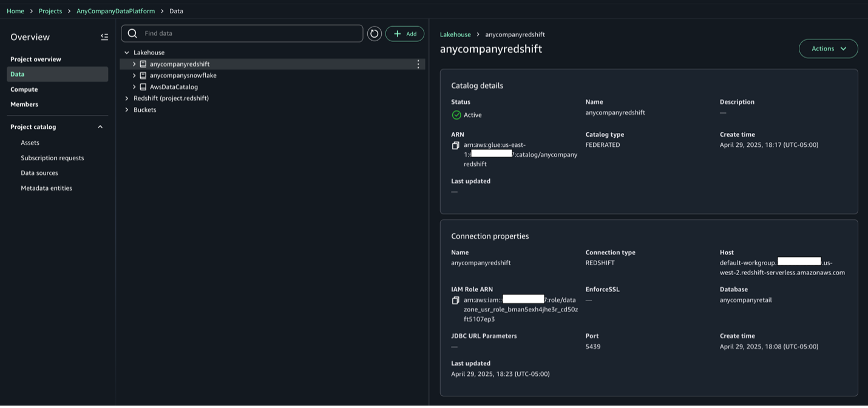868x408 pixels.
Task: Click catalog create time April 29, 18:17
Action: (x=769, y=145)
